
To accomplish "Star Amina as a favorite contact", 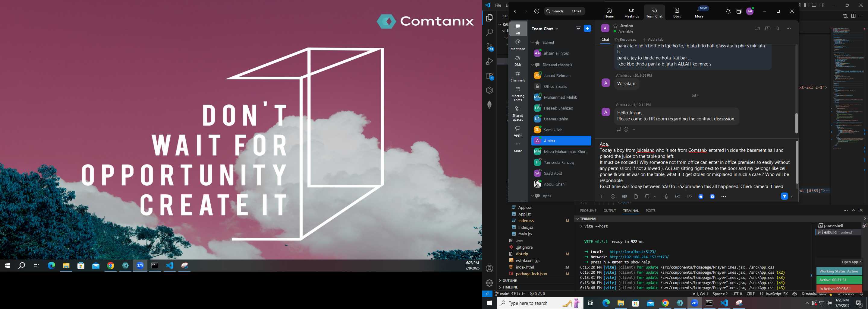I will pyautogui.click(x=616, y=26).
